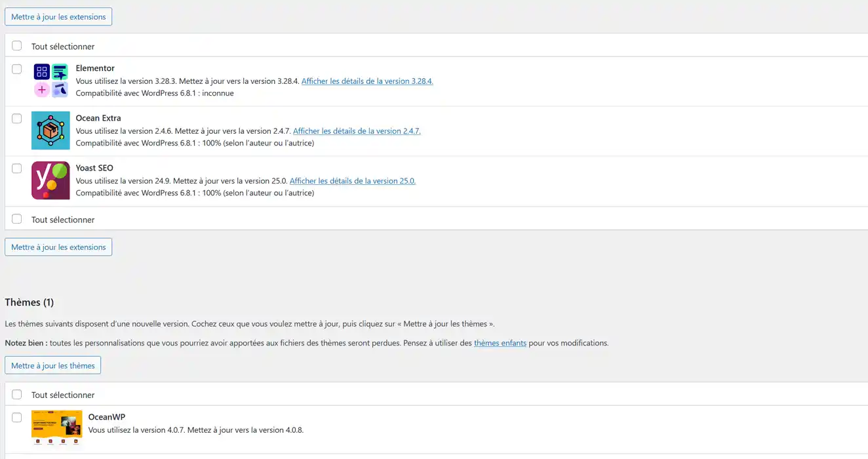The image size is (868, 459).
Task: Open details link for version 3.28.4
Action: 367,81
